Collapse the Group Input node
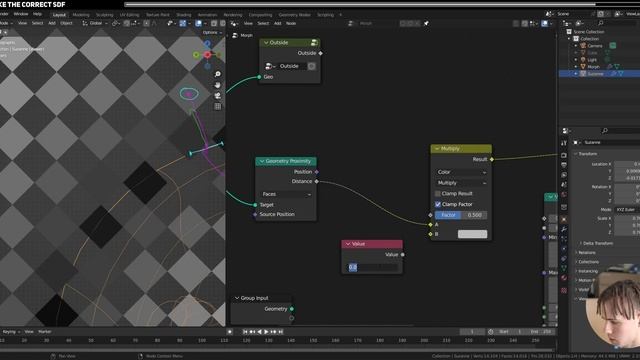Viewport: 640px width, 360px height. [x=237, y=298]
